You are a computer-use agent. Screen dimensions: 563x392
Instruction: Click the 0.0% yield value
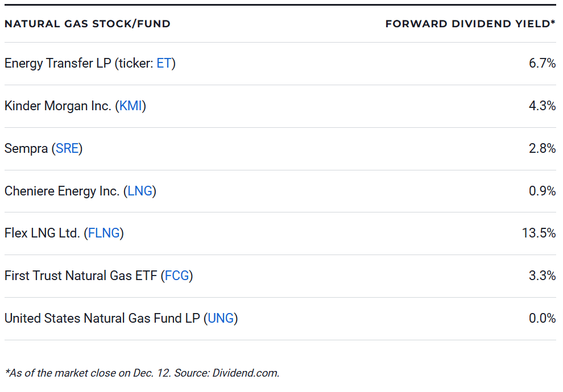[542, 319]
